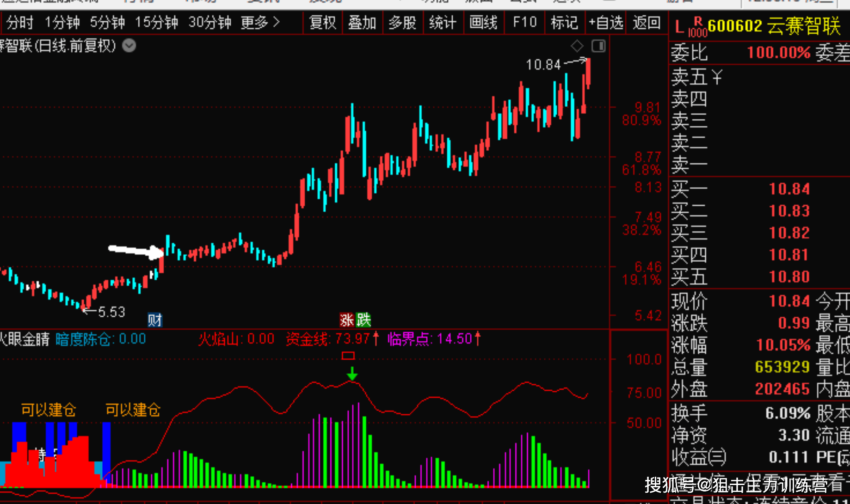850x504 pixels.
Task: Select the 1分钟 chart period
Action: (62, 22)
